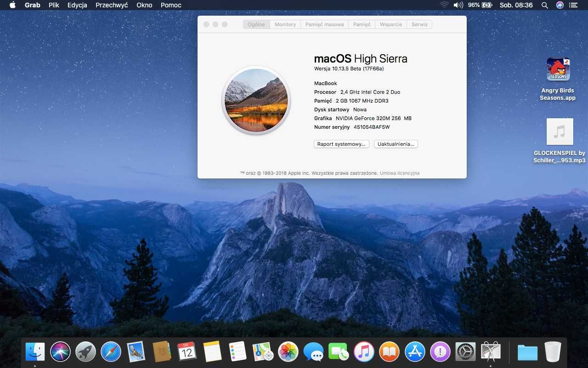Image resolution: width=588 pixels, height=368 pixels.
Task: Open Spotlight search magnifier
Action: [x=545, y=5]
